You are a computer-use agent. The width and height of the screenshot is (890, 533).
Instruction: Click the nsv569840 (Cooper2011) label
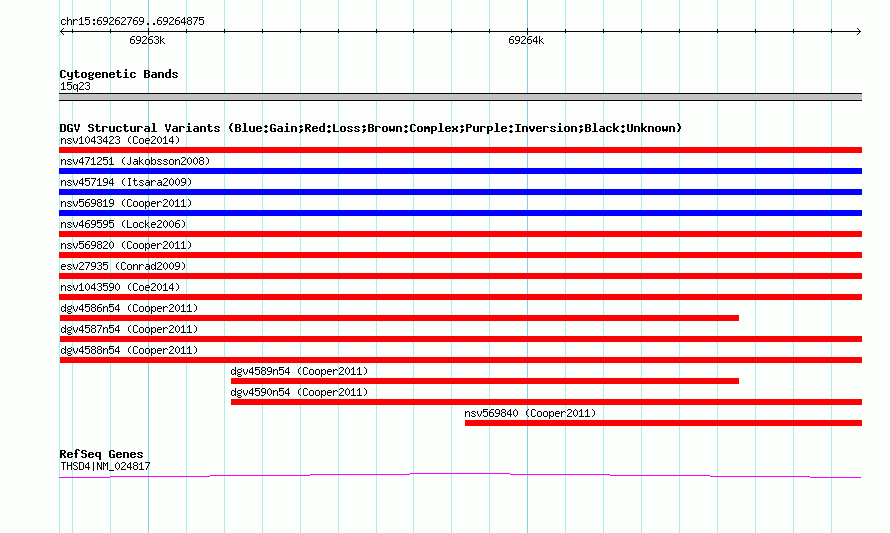530,413
